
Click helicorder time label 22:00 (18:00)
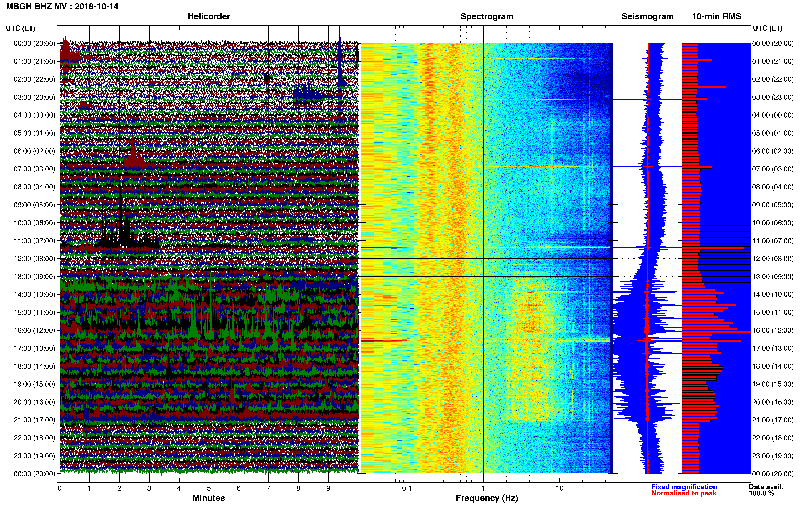pos(34,438)
